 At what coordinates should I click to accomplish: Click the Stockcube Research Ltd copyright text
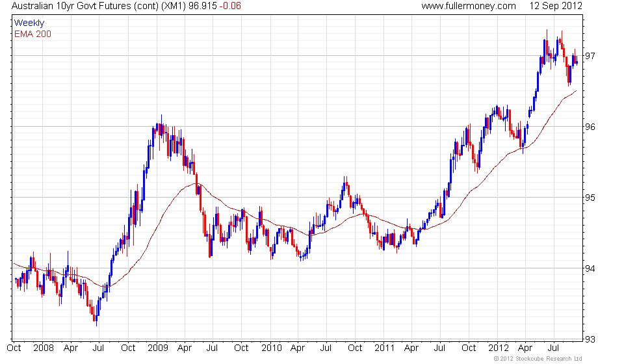[x=538, y=359]
